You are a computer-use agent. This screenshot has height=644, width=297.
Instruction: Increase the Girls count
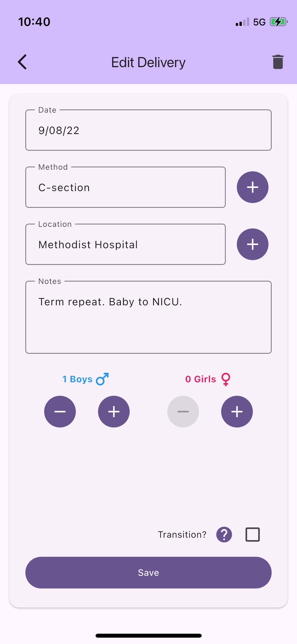click(237, 411)
